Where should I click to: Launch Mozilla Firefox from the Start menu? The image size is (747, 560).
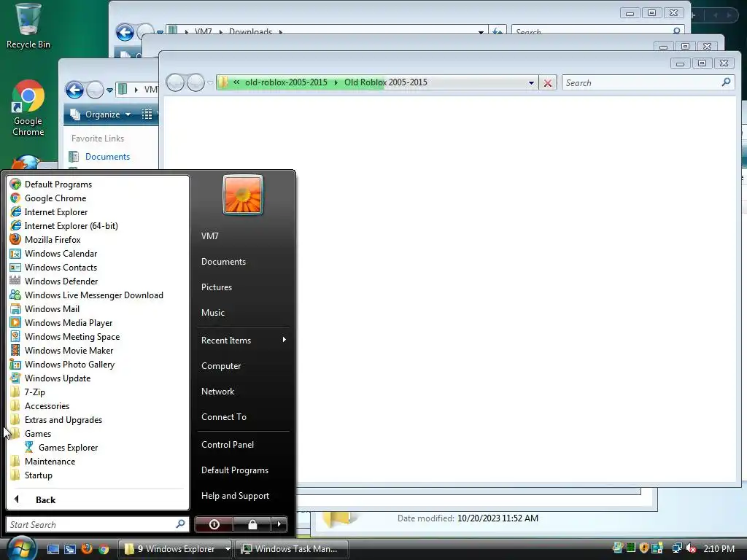click(53, 239)
